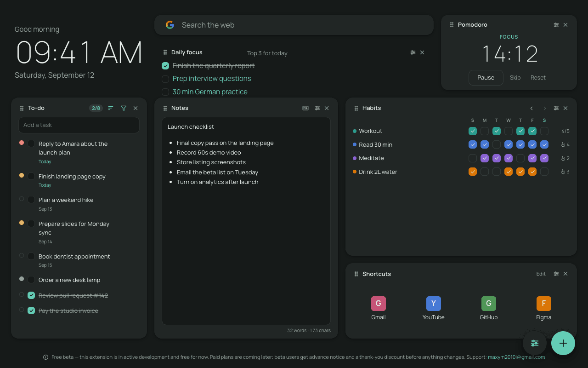Open the Gmail shortcut
This screenshot has width=588, height=368.
click(x=379, y=308)
